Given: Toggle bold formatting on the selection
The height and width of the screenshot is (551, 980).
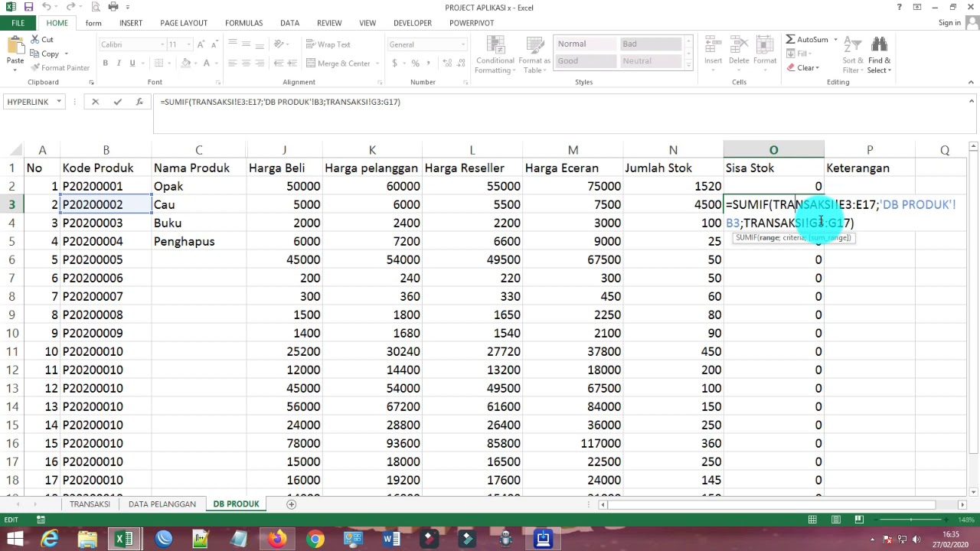Looking at the screenshot, I should (x=105, y=63).
